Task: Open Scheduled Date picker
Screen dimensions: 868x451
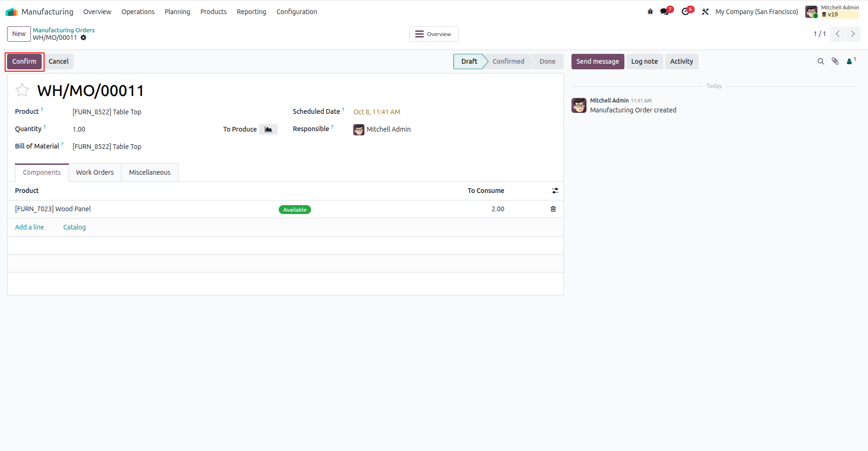Action: pos(377,112)
